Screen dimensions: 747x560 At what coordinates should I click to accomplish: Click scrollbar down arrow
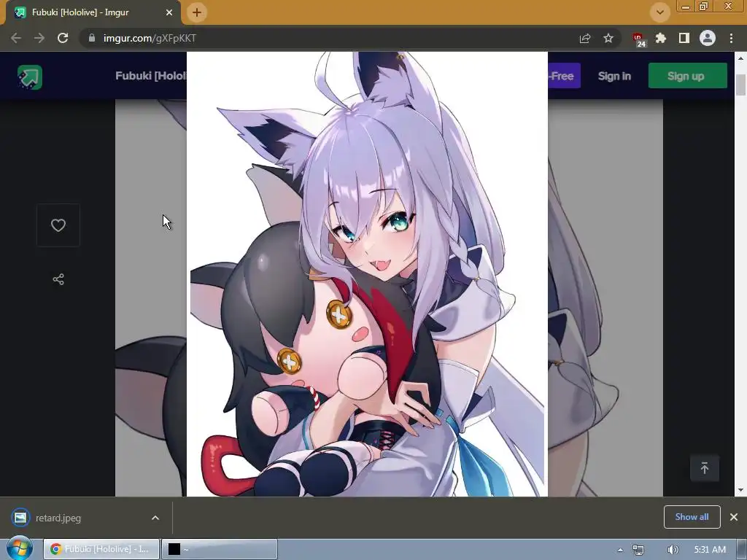click(x=740, y=490)
